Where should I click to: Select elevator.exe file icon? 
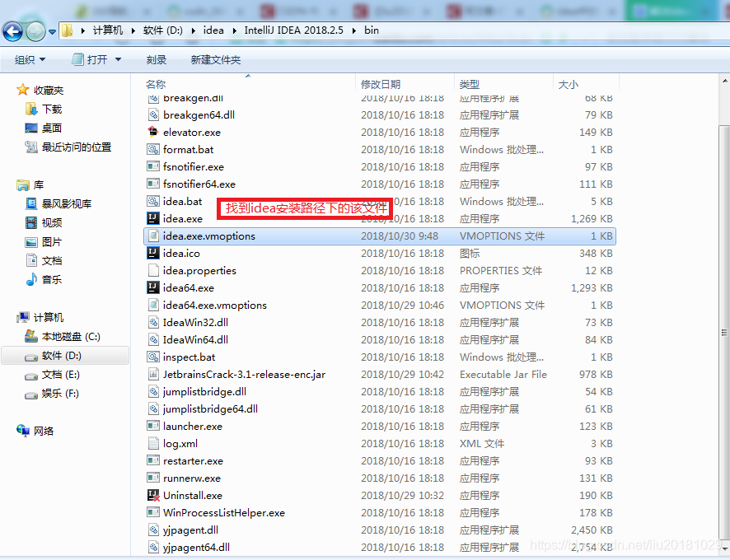point(153,132)
